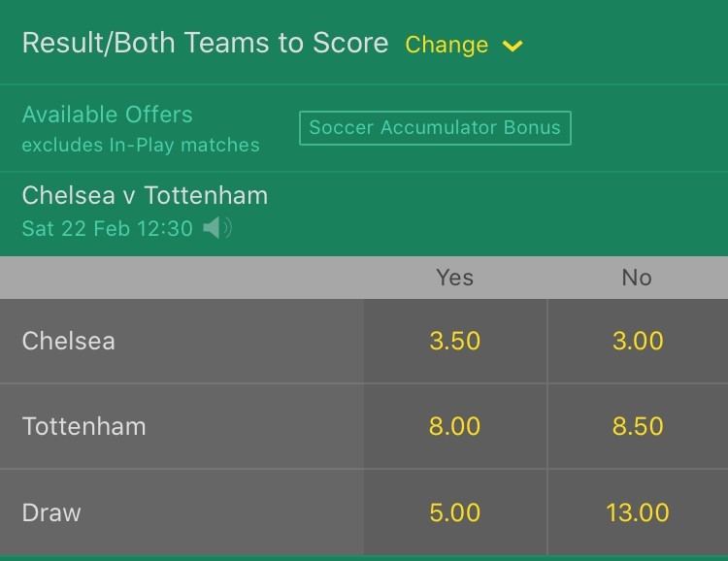The image size is (728, 561).
Task: Tap the Result/Both Teams to Score heading
Action: tap(205, 44)
